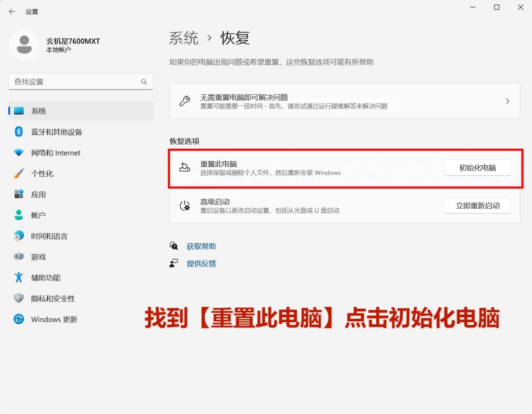The height and width of the screenshot is (414, 532).
Task: Open the 提供反馈 link
Action: 201,263
